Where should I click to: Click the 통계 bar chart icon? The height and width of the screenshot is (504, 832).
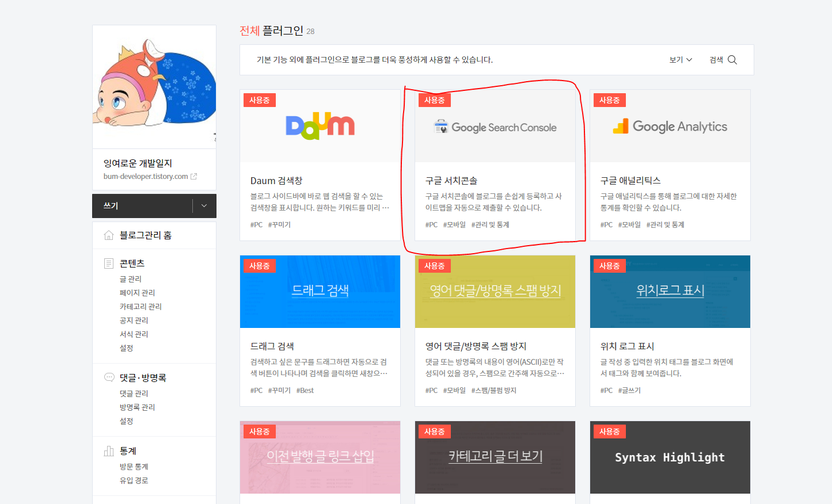pos(109,451)
